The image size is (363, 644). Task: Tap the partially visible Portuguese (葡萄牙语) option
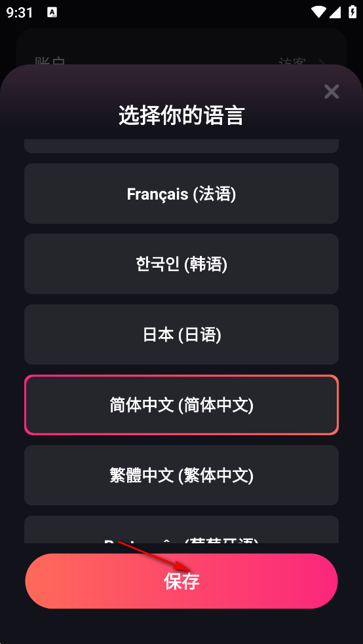(x=181, y=529)
